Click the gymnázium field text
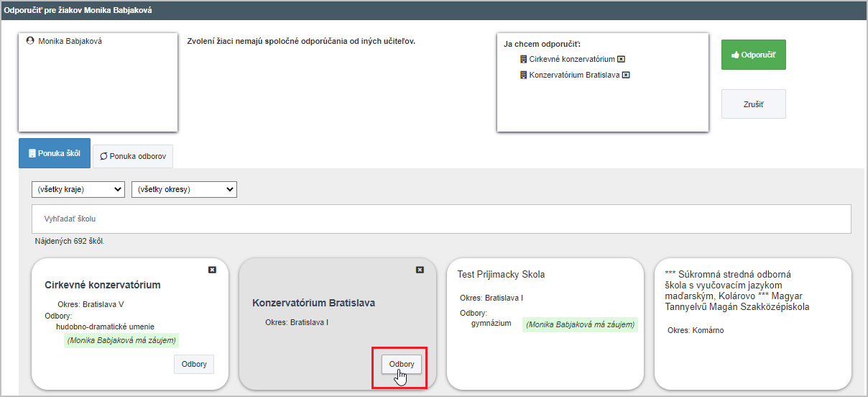The image size is (868, 397). [491, 324]
